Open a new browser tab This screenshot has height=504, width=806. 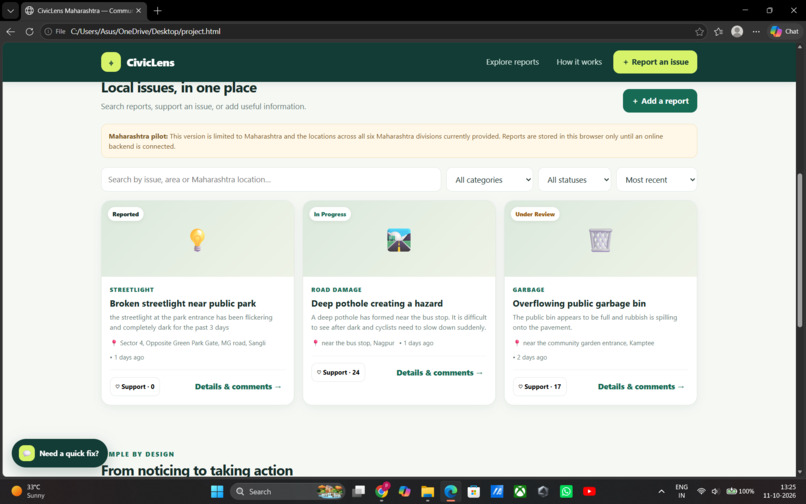(157, 10)
